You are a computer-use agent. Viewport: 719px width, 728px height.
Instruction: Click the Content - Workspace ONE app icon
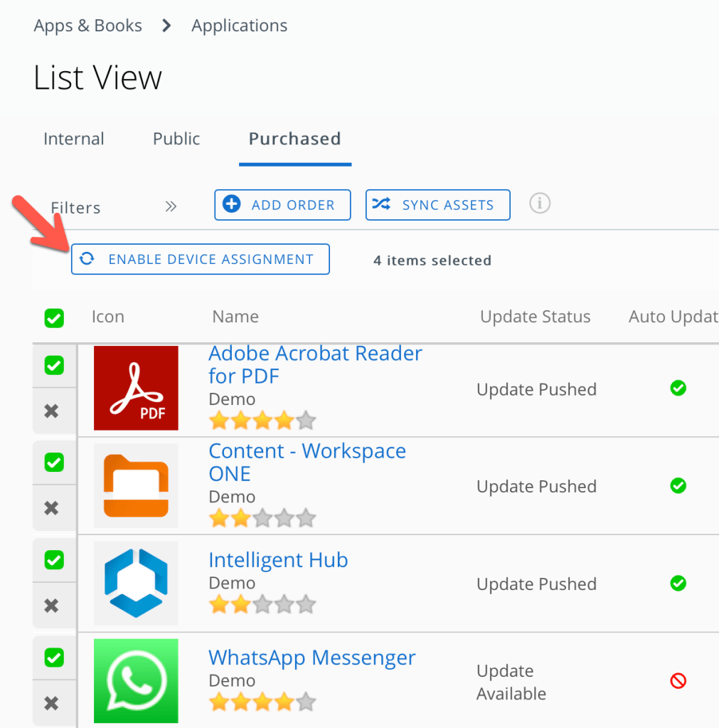click(136, 485)
